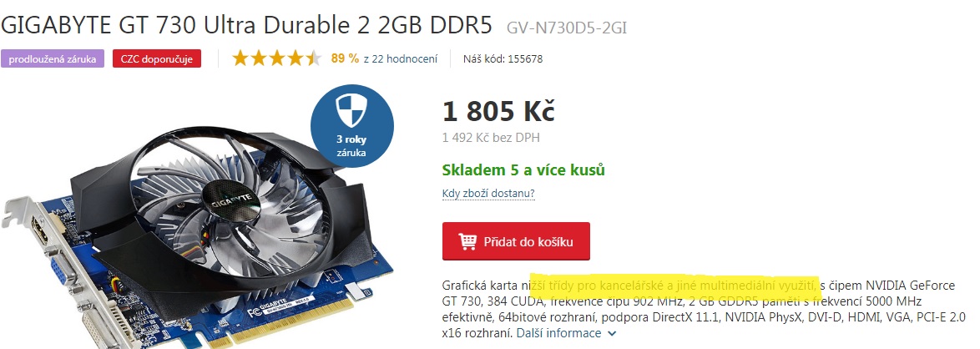Click the 1 805 Kč price

(498, 112)
